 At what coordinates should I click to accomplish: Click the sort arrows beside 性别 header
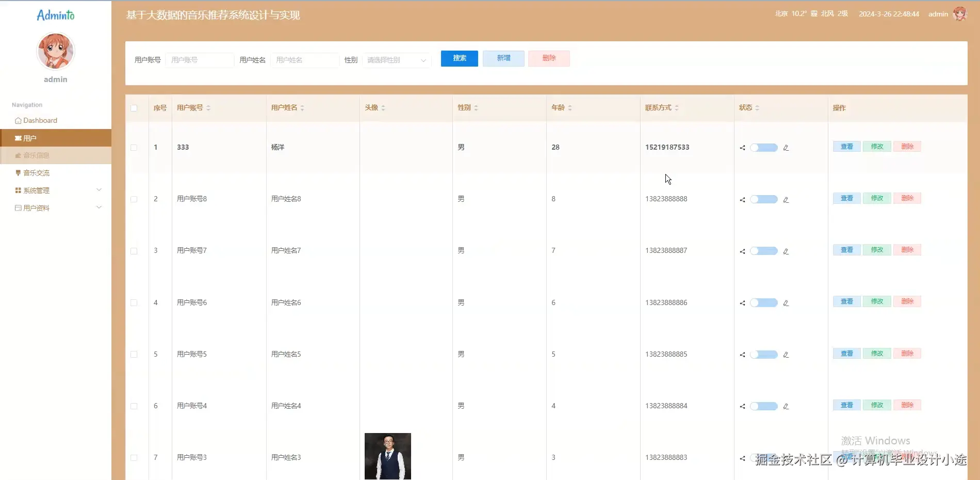coord(476,108)
